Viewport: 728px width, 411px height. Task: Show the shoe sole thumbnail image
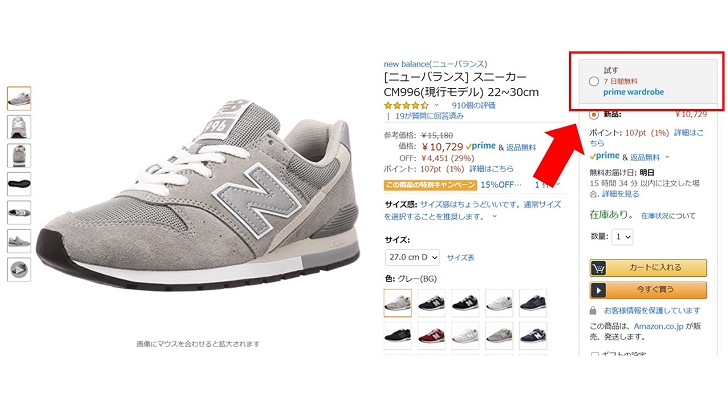[x=19, y=184]
